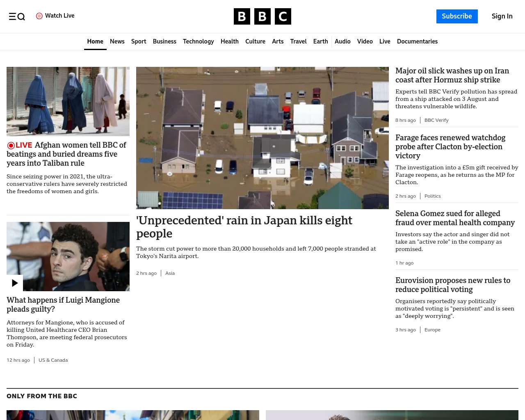Select the Live tab in navigation
This screenshot has width=525, height=420.
coord(385,41)
